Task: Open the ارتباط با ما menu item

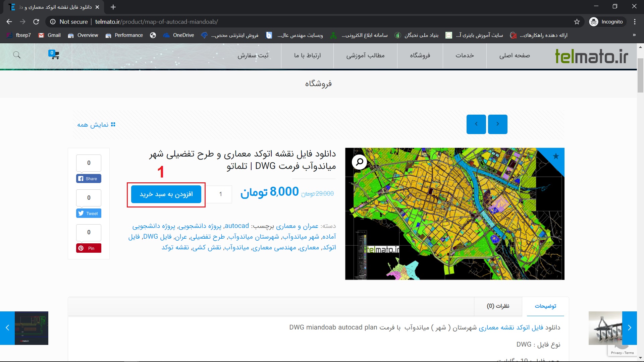Action: coord(307,56)
